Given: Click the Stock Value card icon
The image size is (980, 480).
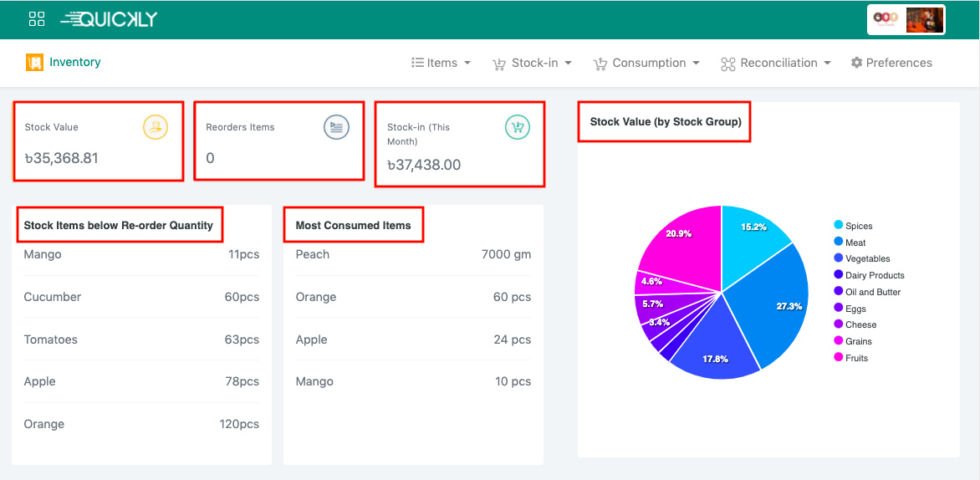Looking at the screenshot, I should click(x=156, y=127).
